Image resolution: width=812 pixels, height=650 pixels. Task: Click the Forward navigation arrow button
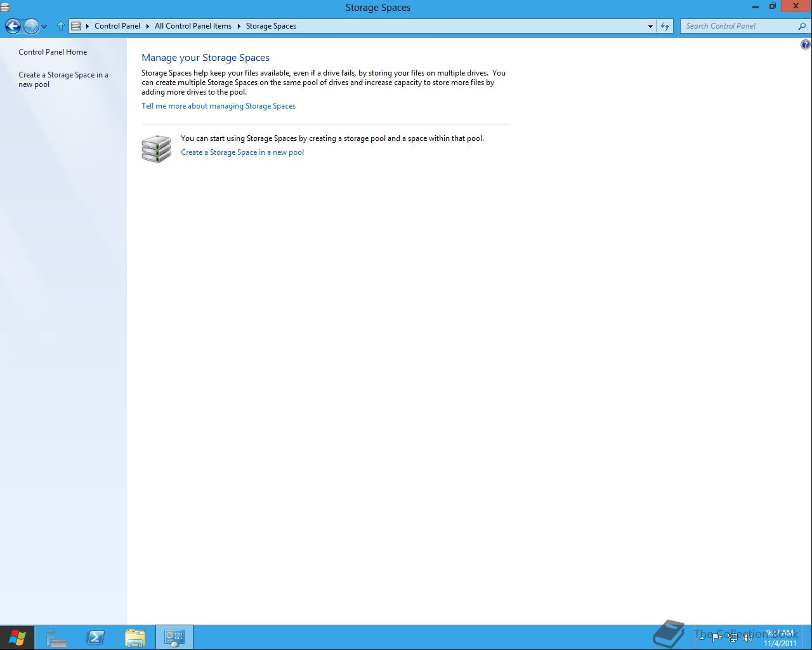31,26
